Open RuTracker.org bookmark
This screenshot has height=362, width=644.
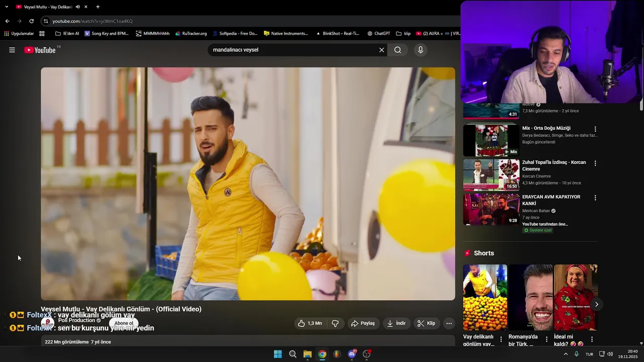click(191, 34)
